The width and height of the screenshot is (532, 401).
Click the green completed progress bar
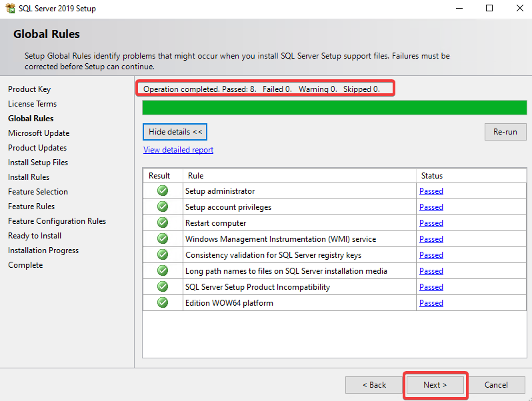(334, 108)
